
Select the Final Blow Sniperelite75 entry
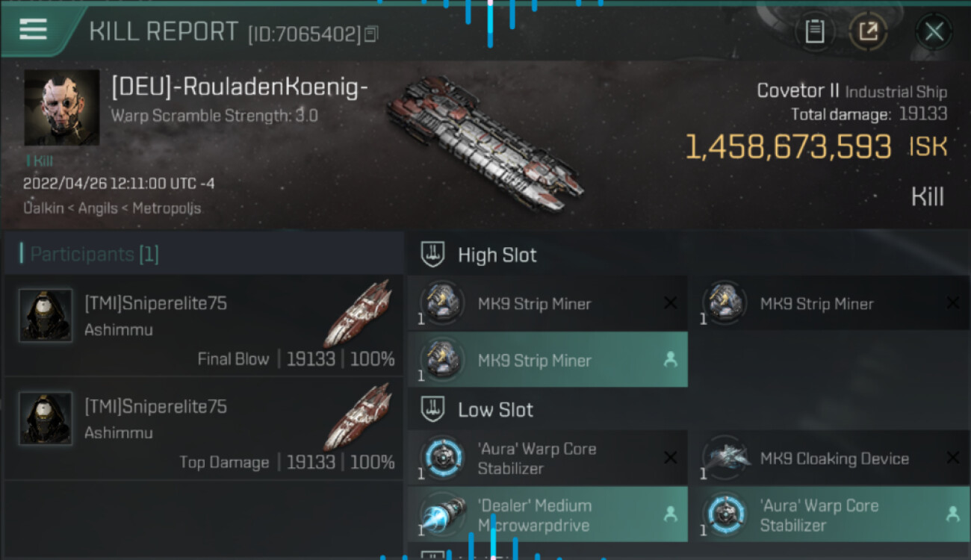pos(204,326)
